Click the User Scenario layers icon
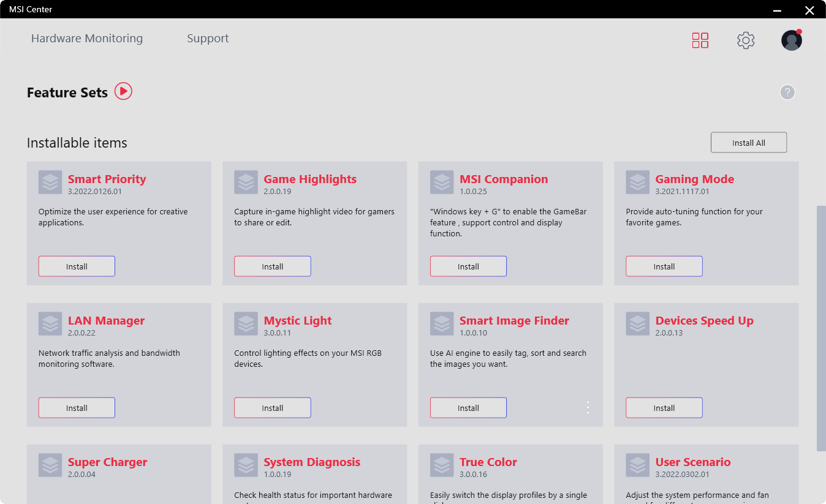826x504 pixels. (x=637, y=465)
